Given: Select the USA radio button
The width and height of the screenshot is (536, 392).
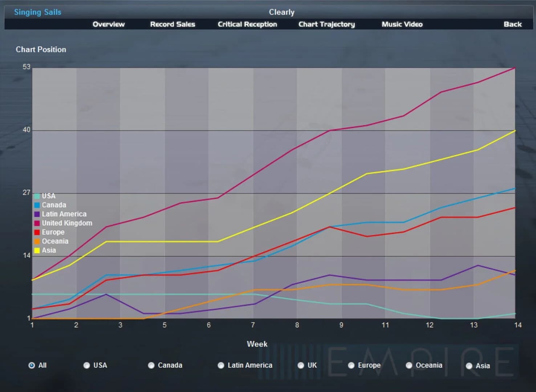Looking at the screenshot, I should pyautogui.click(x=86, y=366).
